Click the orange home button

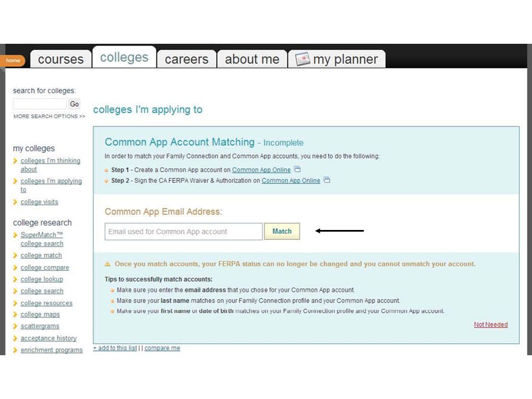point(13,60)
